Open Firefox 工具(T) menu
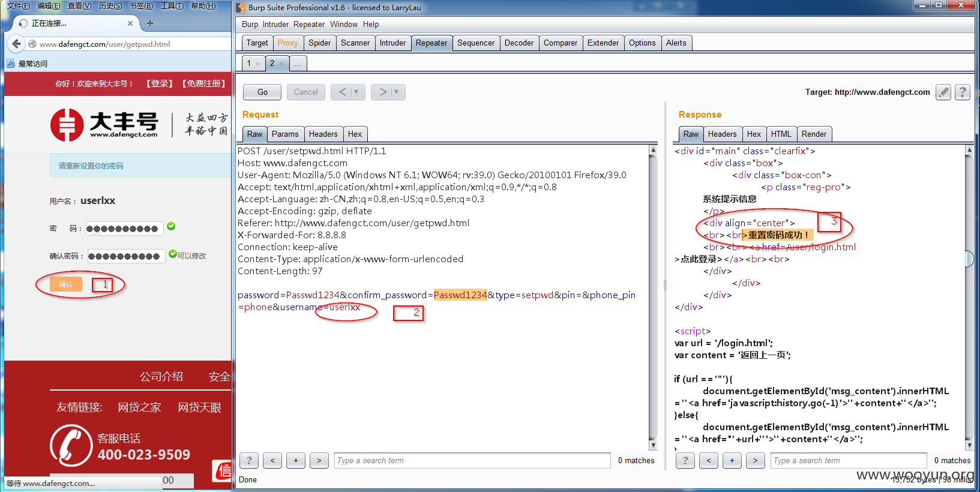 pos(172,6)
